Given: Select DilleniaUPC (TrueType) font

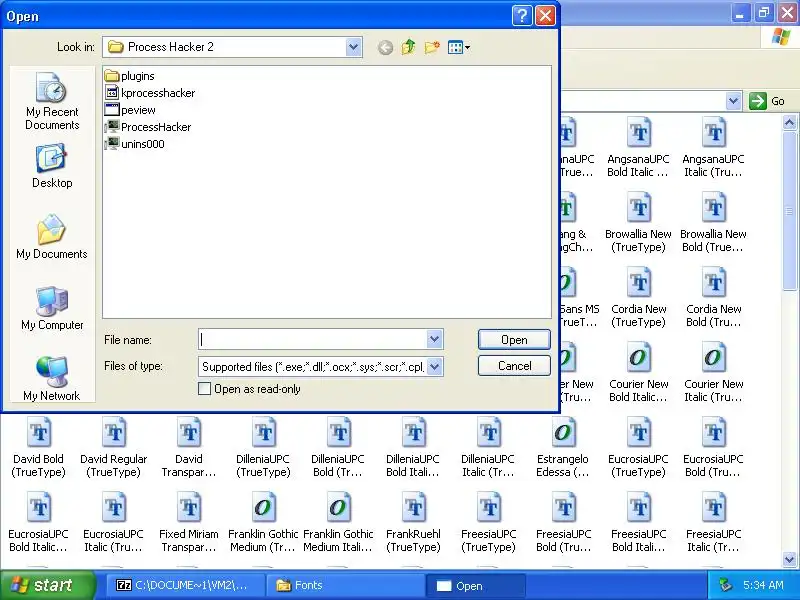Looking at the screenshot, I should tap(263, 447).
